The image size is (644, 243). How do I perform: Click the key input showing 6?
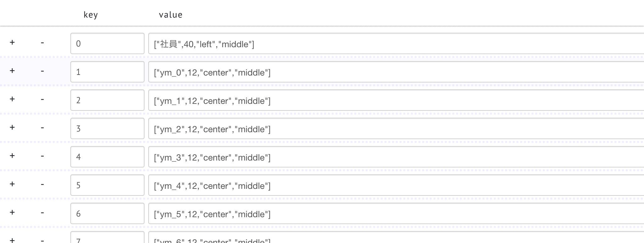107,213
